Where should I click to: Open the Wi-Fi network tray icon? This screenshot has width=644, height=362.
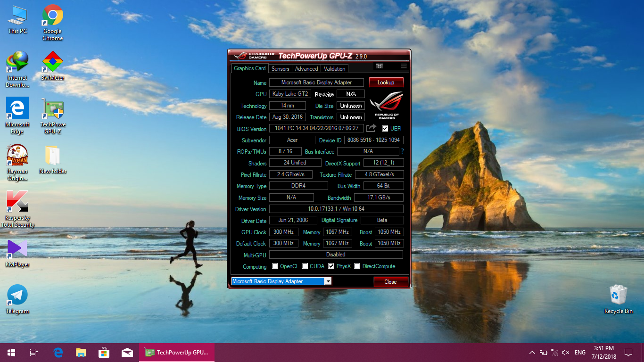pos(555,352)
